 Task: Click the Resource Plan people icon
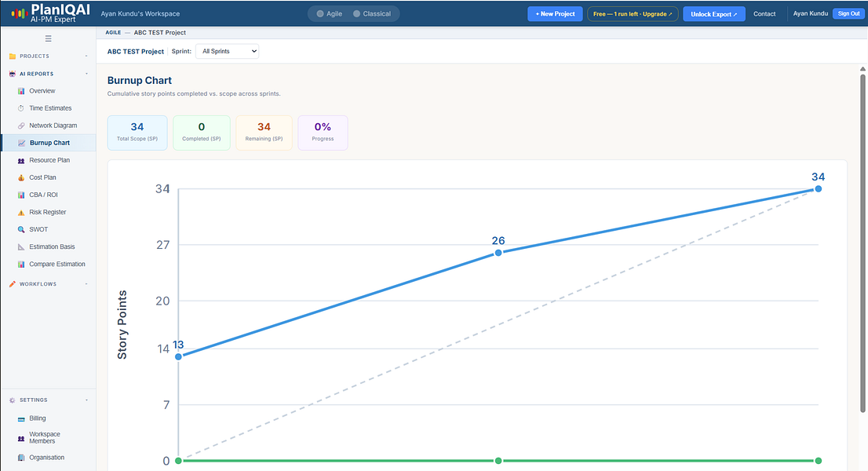click(21, 160)
